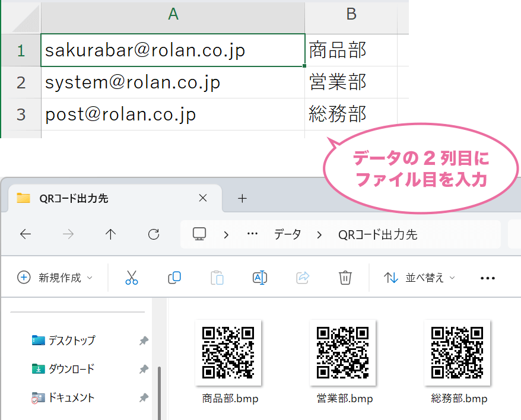Open the See more options menu

[x=487, y=278]
